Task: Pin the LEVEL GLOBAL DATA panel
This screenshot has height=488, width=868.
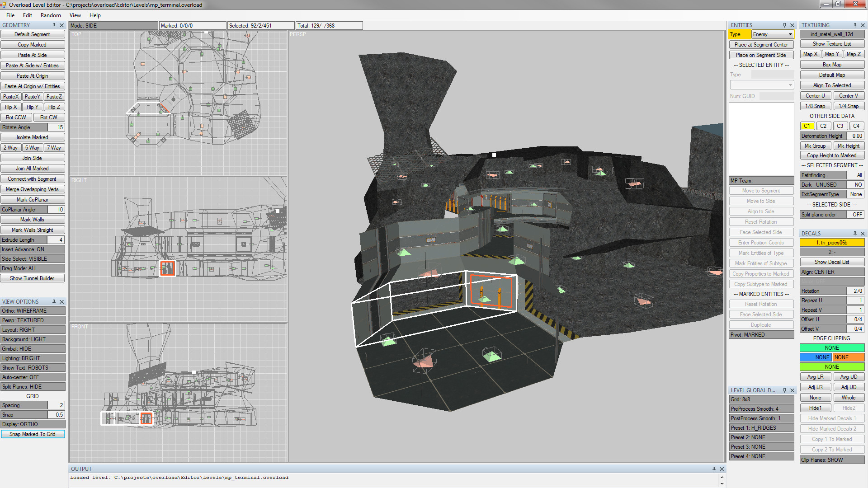Action: [785, 390]
